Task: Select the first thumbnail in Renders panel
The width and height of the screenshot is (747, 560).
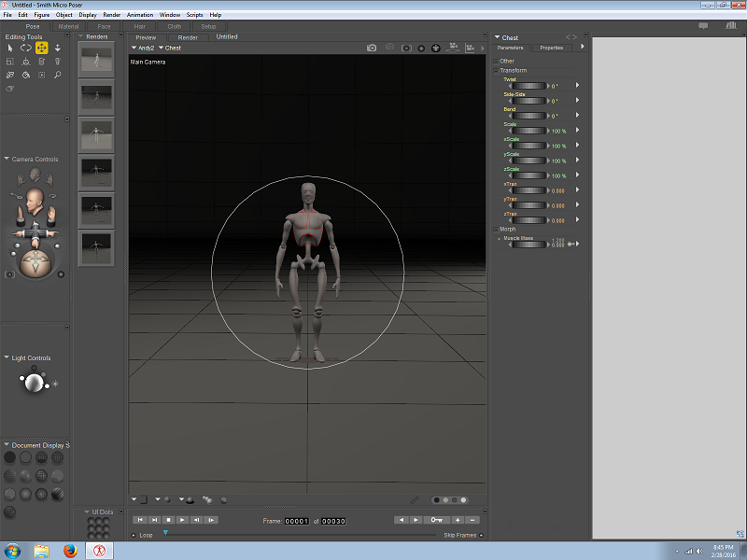Action: coord(96,62)
